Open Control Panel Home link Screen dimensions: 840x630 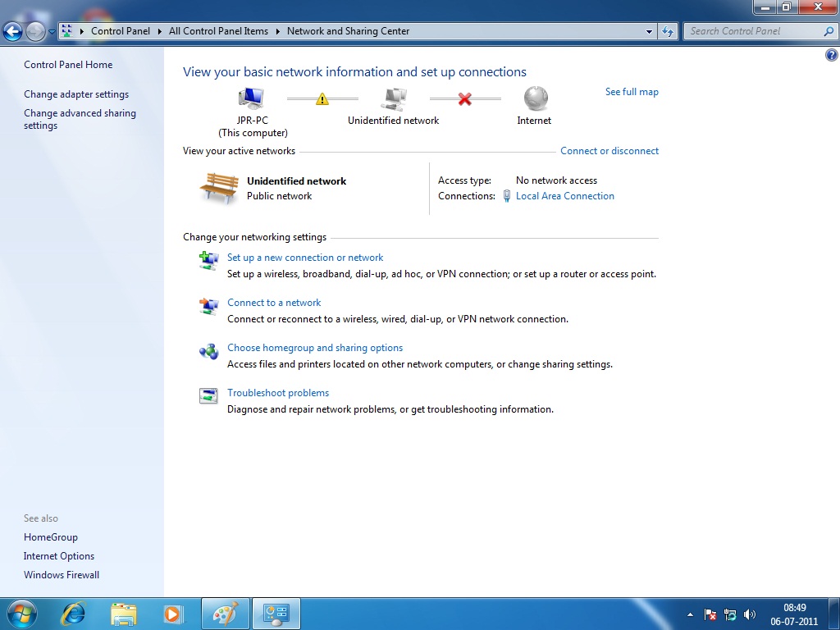pos(68,65)
